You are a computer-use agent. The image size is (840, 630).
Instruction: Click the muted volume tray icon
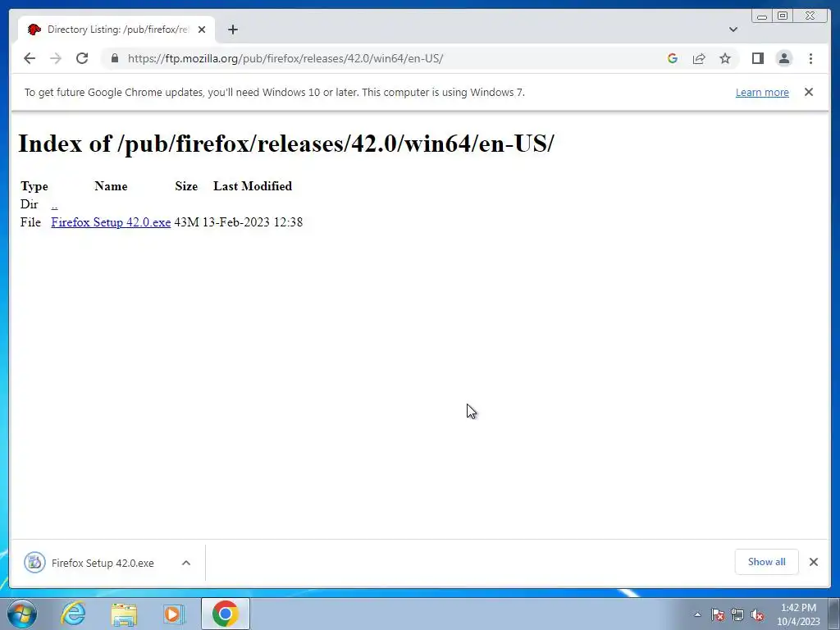tap(757, 614)
